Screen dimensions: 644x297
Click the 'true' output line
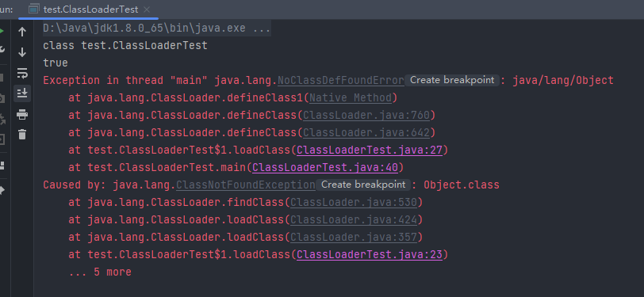[x=56, y=63]
